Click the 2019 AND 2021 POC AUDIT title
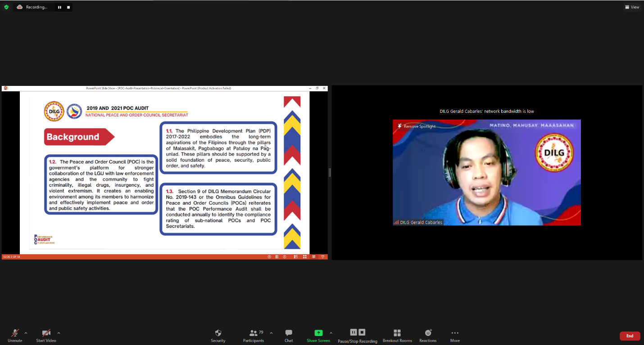Image resolution: width=644 pixels, height=345 pixels. click(x=118, y=108)
